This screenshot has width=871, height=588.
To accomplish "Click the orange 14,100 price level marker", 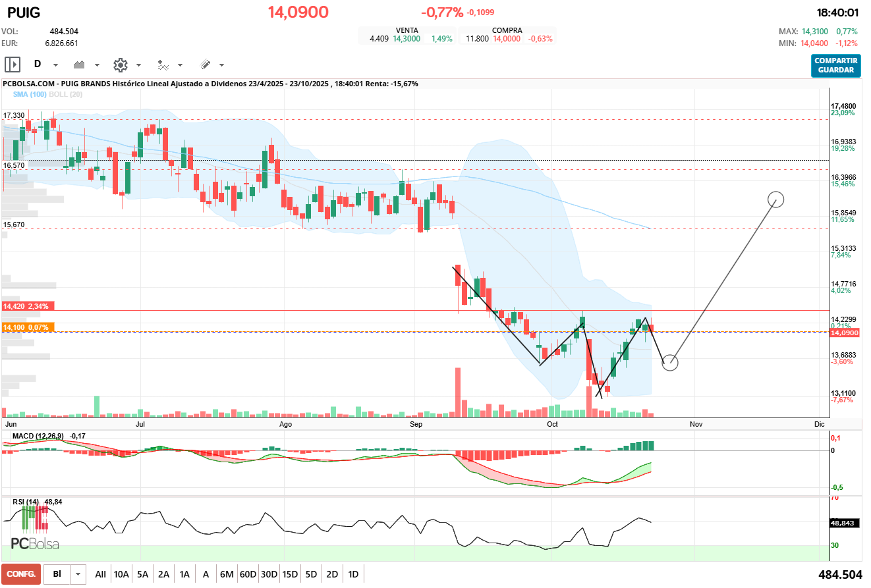I will point(28,327).
